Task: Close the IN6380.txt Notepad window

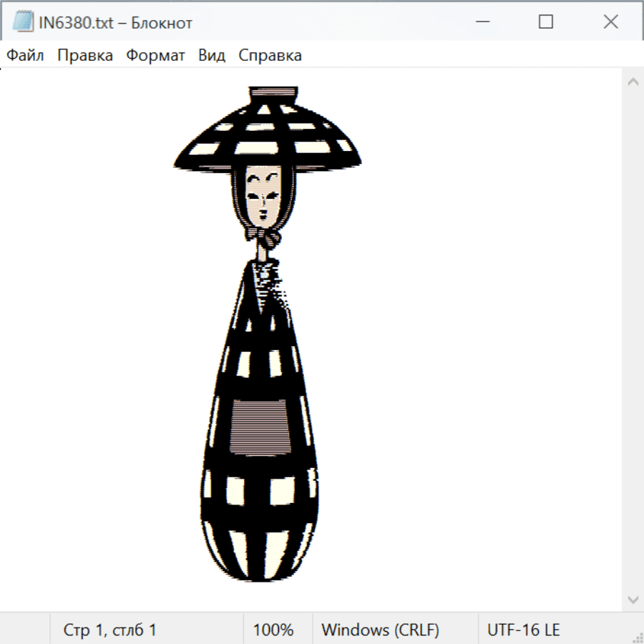Action: (x=610, y=22)
